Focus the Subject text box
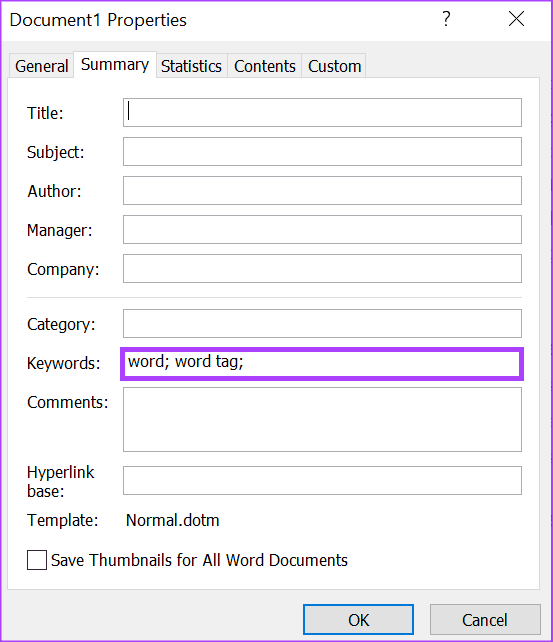Screen dimensions: 553x642 [x=322, y=152]
